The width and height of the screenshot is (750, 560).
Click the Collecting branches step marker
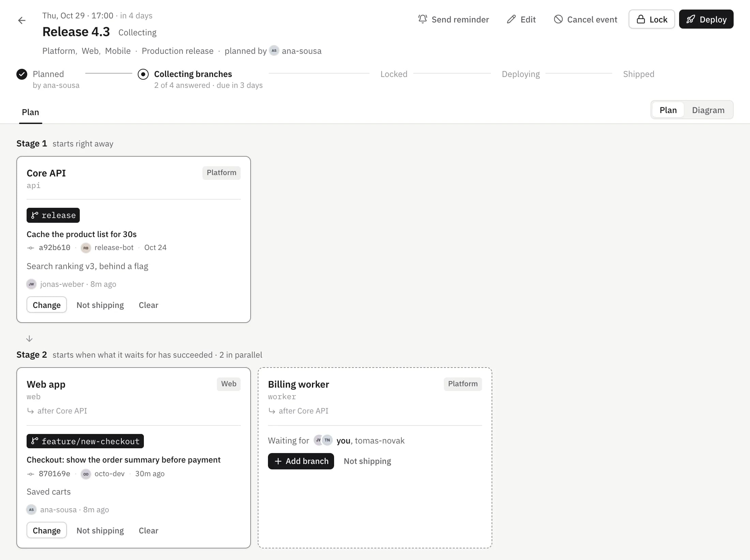click(143, 74)
